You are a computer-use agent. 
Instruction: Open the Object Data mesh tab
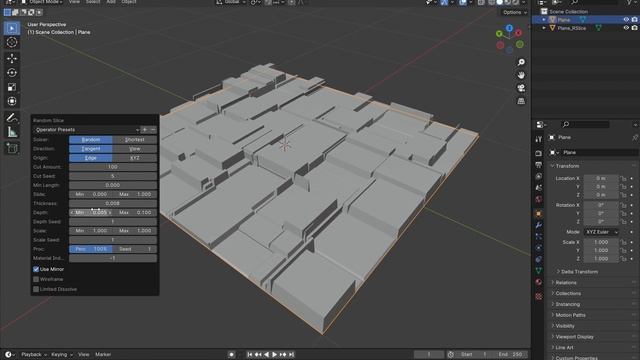click(x=538, y=271)
